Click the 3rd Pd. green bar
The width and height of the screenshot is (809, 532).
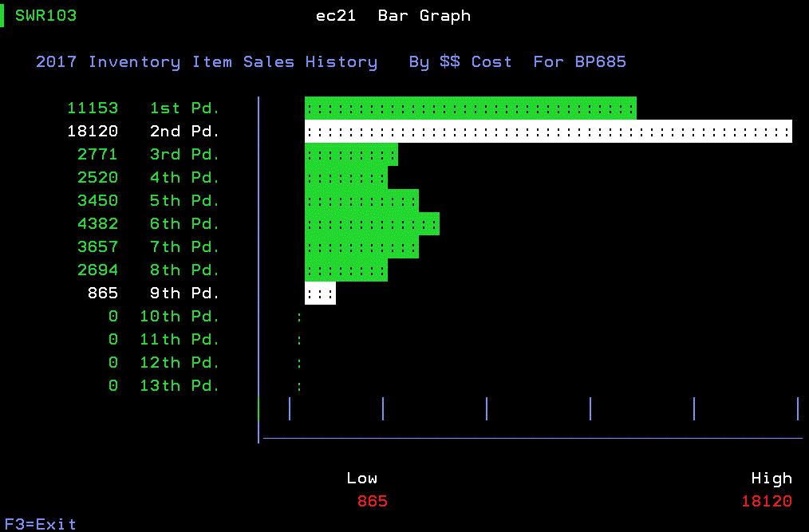351,155
